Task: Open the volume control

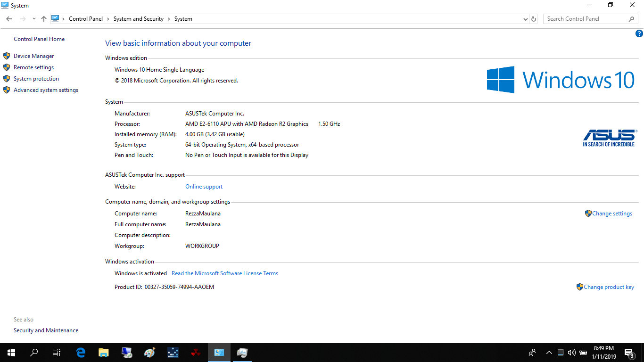Action: click(572, 353)
